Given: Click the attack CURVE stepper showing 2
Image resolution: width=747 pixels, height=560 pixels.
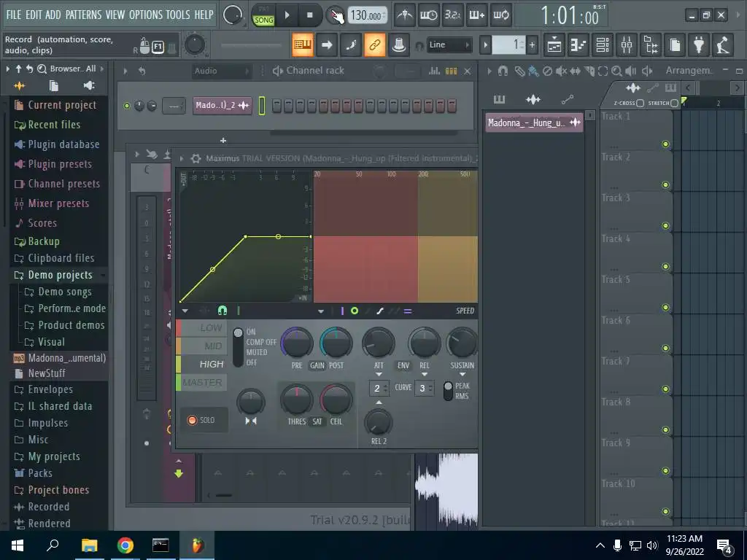Looking at the screenshot, I should coord(379,388).
